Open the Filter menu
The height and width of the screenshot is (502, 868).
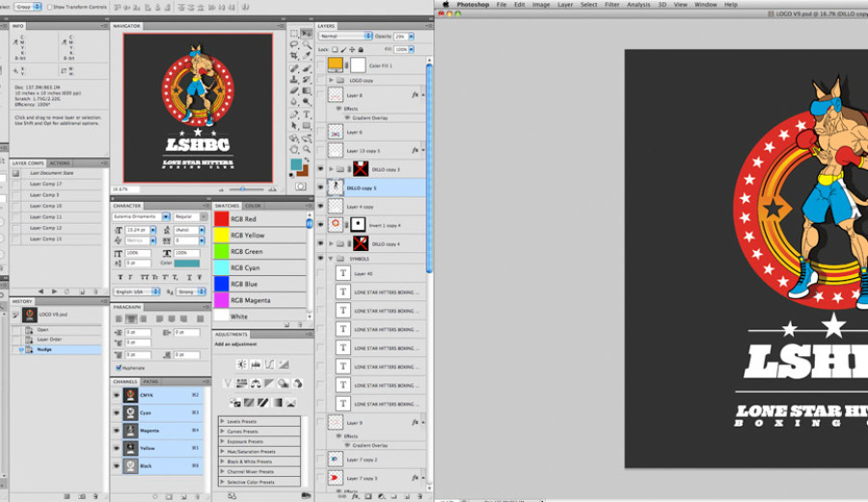point(611,5)
